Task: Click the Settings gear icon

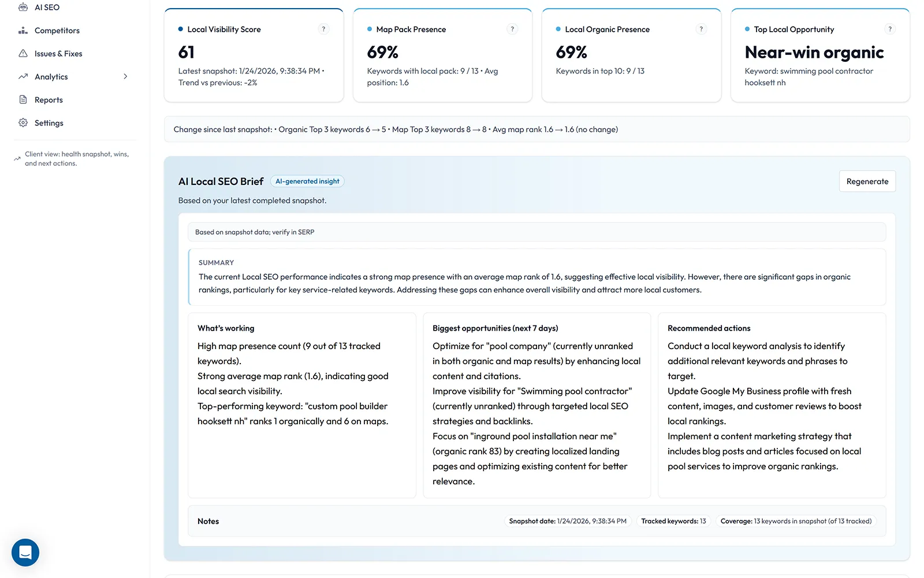Action: click(23, 123)
